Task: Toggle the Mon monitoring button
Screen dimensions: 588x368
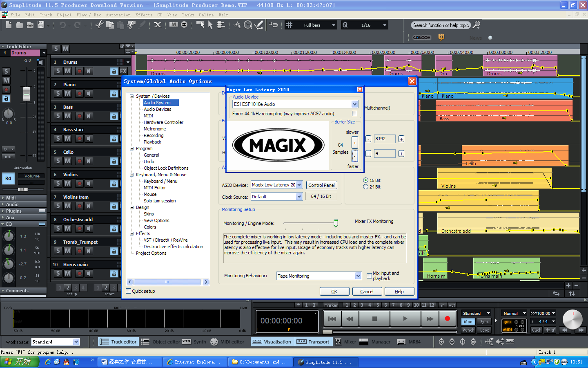Action: pyautogui.click(x=468, y=322)
